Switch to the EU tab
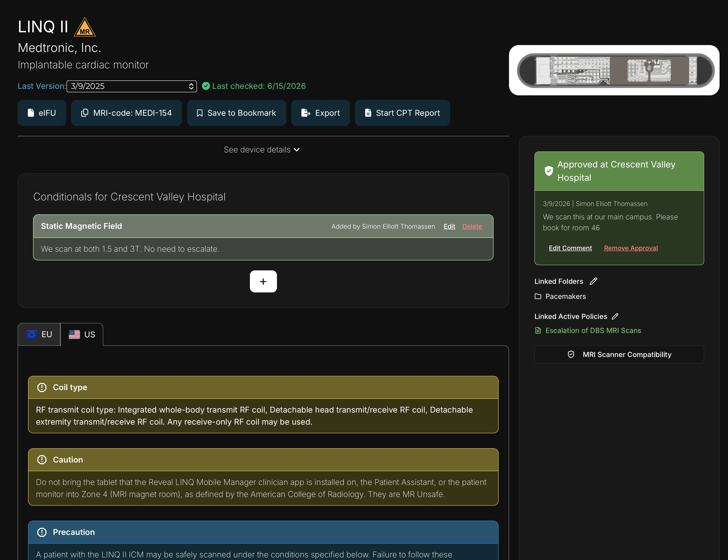 (x=39, y=334)
